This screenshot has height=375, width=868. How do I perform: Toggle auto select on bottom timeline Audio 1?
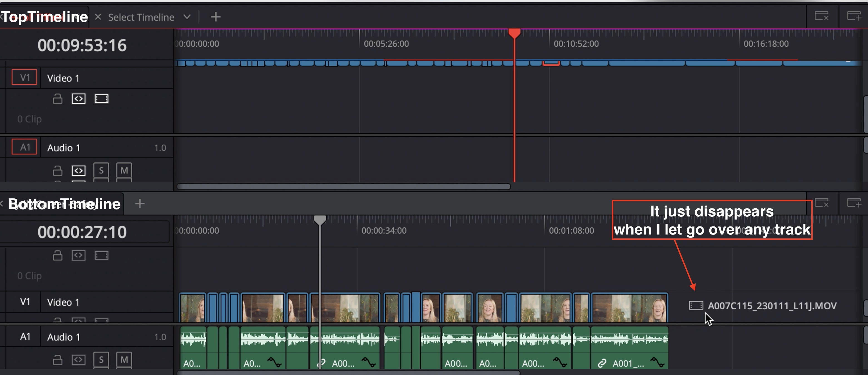[x=78, y=360]
